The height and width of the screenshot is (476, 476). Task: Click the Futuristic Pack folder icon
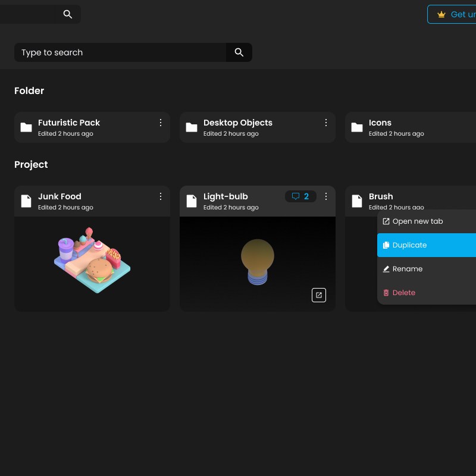[x=26, y=127]
